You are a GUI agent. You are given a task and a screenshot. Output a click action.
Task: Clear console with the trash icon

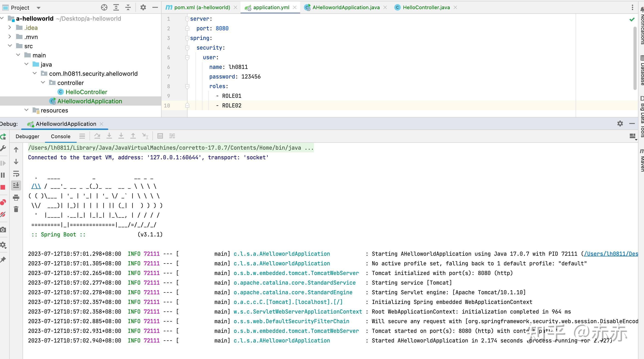(x=16, y=209)
